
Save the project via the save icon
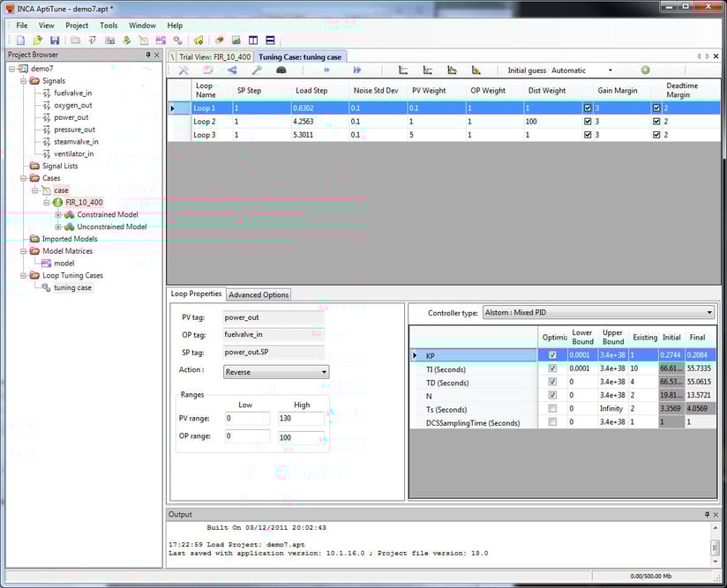pos(54,41)
